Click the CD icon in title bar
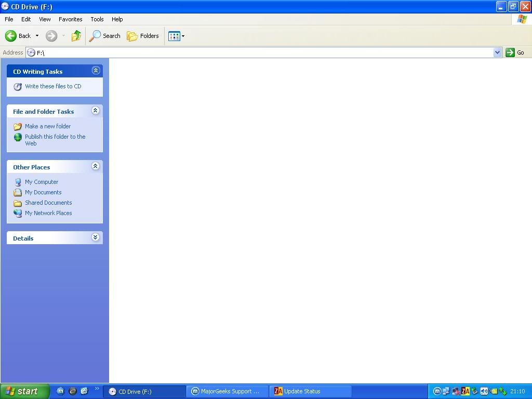Image resolution: width=532 pixels, height=399 pixels. click(x=5, y=6)
